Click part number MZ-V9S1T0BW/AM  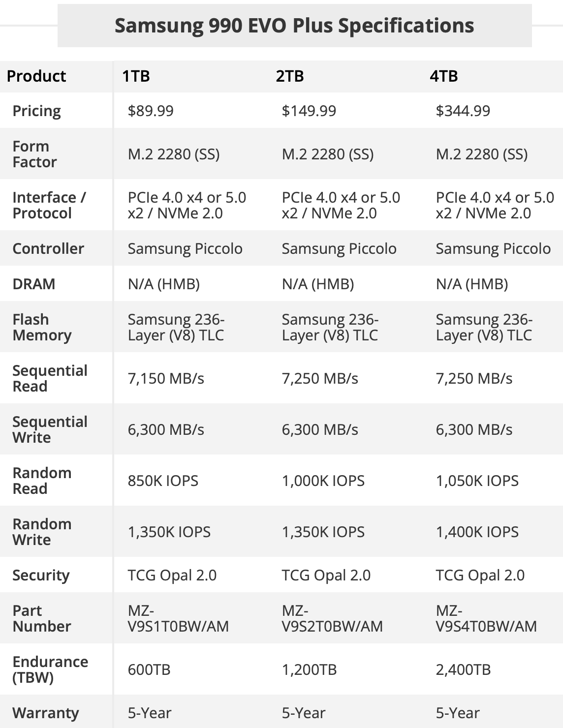pos(178,618)
